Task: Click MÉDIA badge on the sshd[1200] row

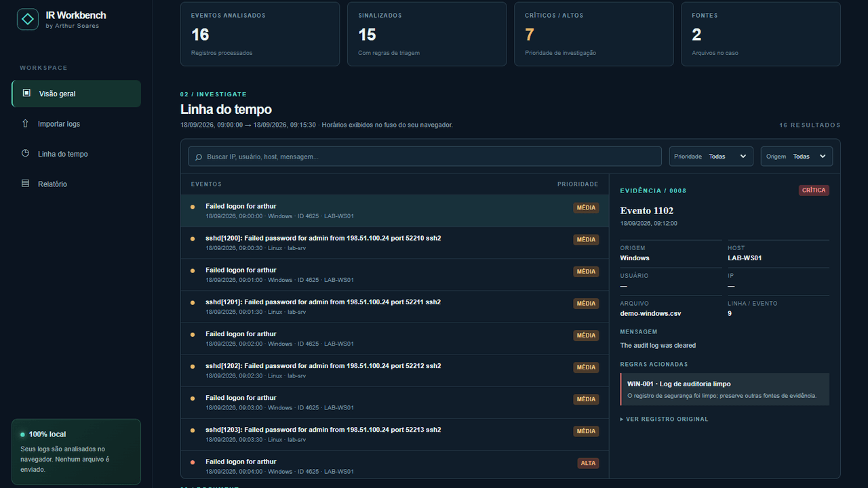Action: click(586, 240)
